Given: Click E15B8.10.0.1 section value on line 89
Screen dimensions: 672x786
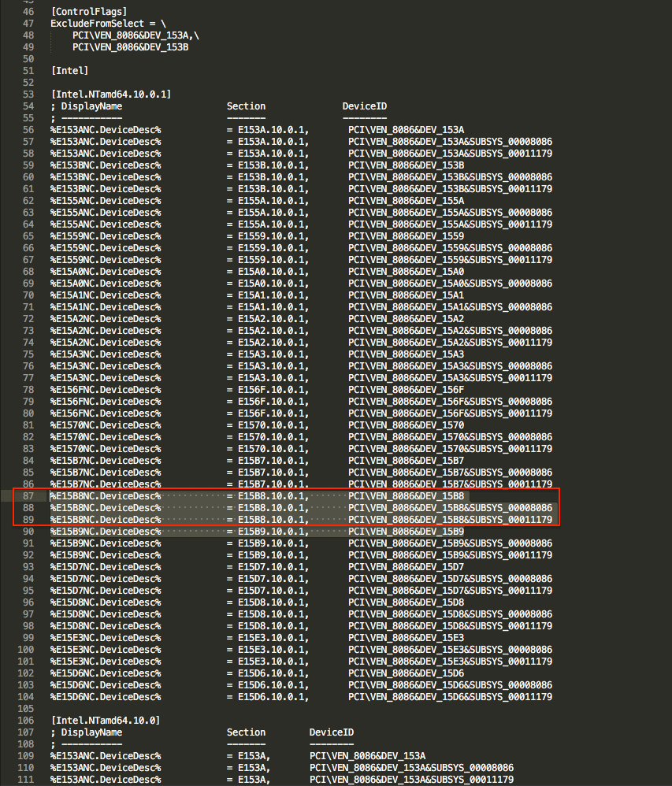Looking at the screenshot, I should pyautogui.click(x=272, y=520).
